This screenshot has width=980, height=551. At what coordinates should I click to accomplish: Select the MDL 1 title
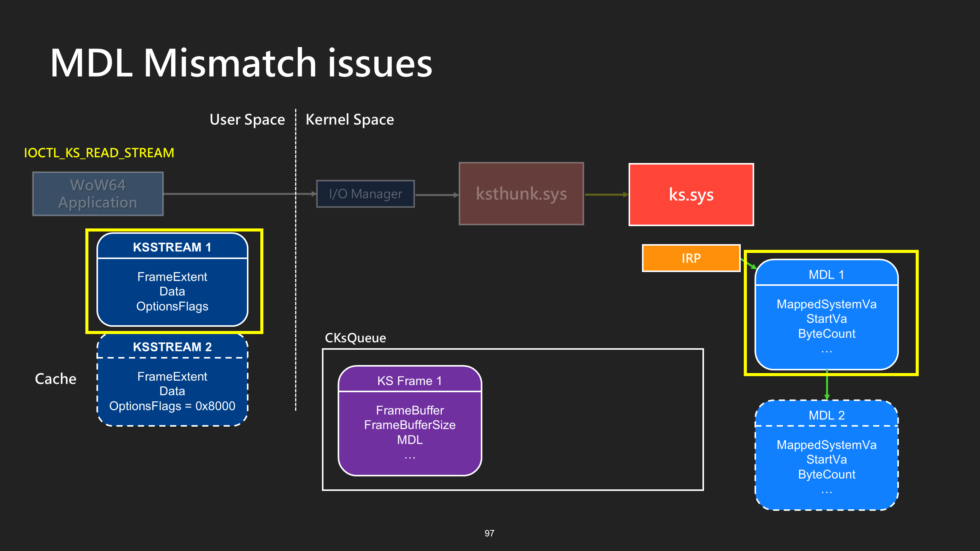826,274
